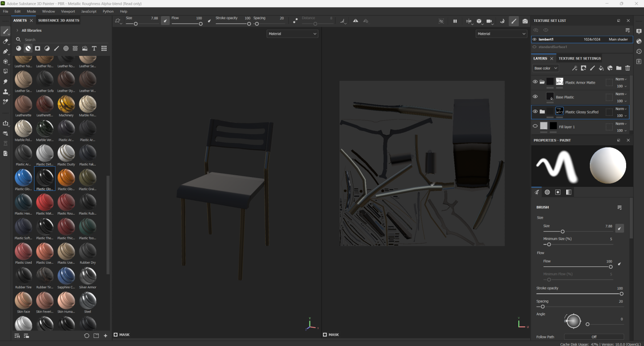Image resolution: width=644 pixels, height=346 pixels.
Task: Open the Follow Path Off dropdown
Action: coord(594,337)
